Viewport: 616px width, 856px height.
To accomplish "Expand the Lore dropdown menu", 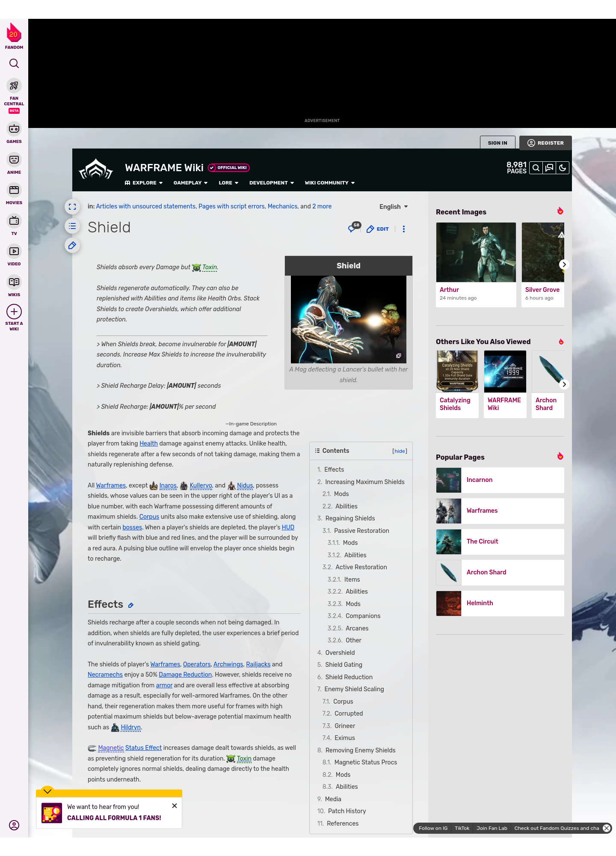I will click(x=228, y=183).
